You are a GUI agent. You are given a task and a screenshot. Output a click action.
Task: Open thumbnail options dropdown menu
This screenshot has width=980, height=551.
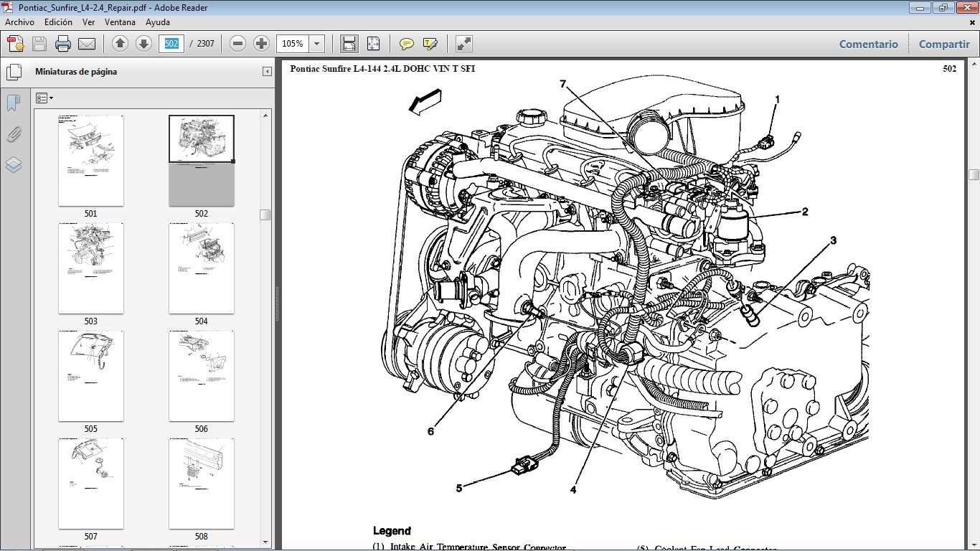(x=44, y=98)
